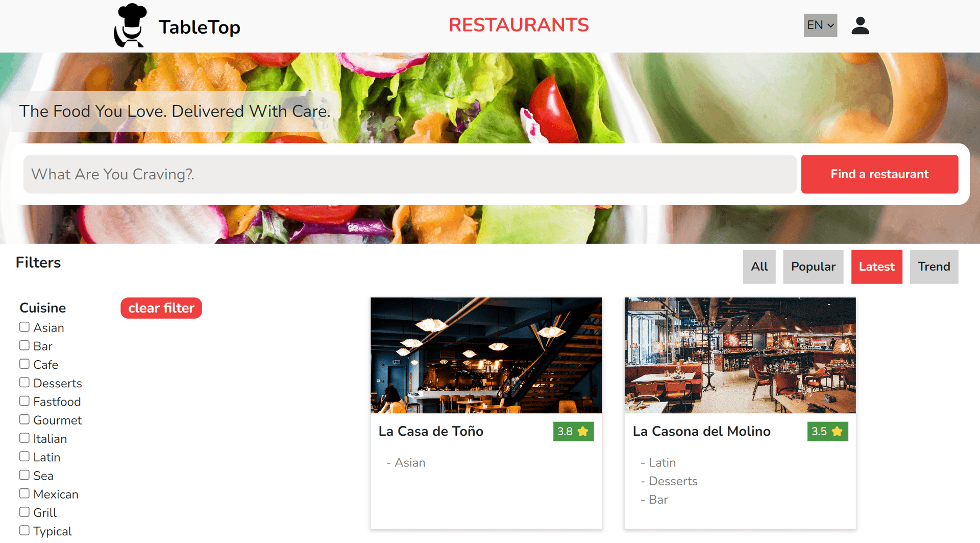The width and height of the screenshot is (980, 543).
Task: Select the Latest tab
Action: (876, 267)
